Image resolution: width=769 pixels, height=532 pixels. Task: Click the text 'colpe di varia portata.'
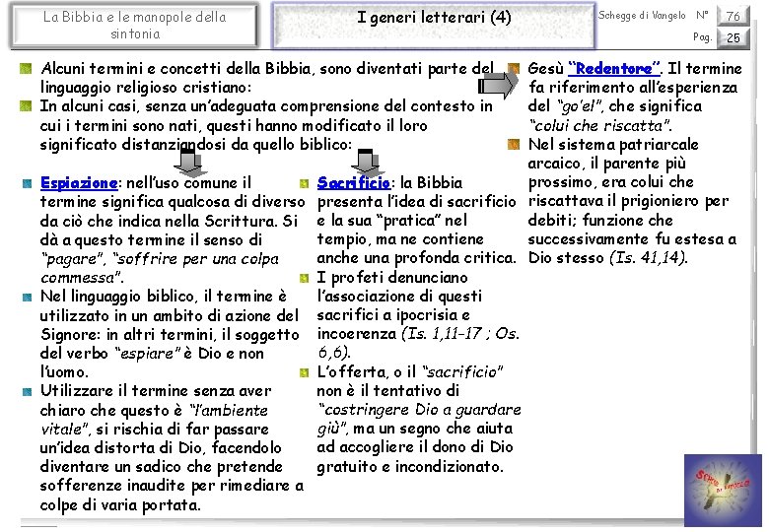click(x=120, y=504)
